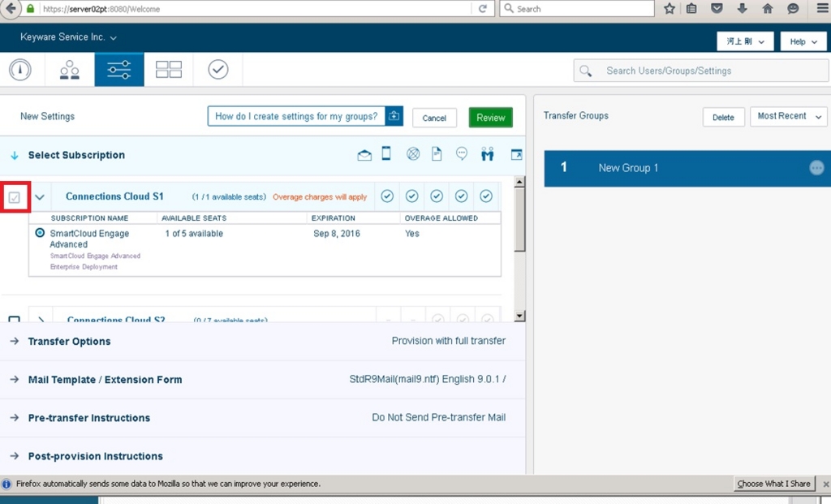Image resolution: width=831 pixels, height=504 pixels.
Task: Click the green Review button
Action: click(490, 118)
